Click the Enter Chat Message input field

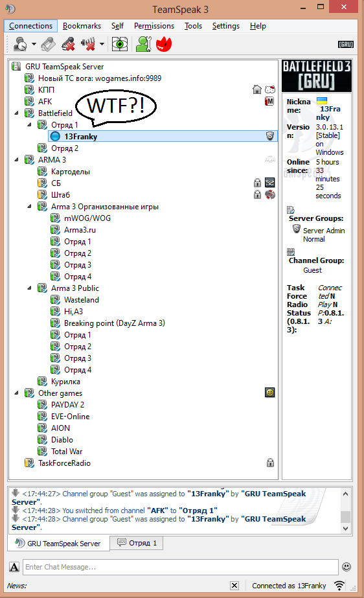180,567
